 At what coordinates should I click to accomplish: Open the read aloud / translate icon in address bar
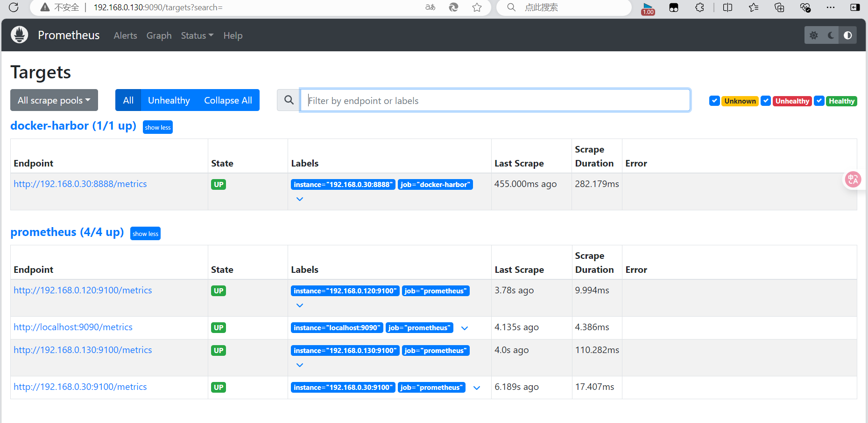coord(430,7)
